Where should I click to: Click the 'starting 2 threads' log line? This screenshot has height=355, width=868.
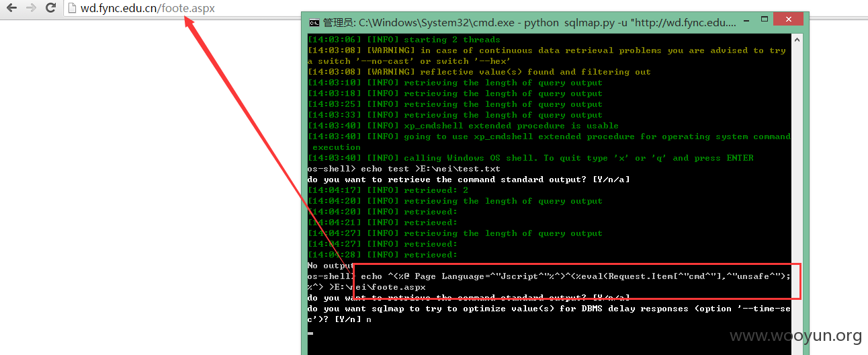pos(404,40)
